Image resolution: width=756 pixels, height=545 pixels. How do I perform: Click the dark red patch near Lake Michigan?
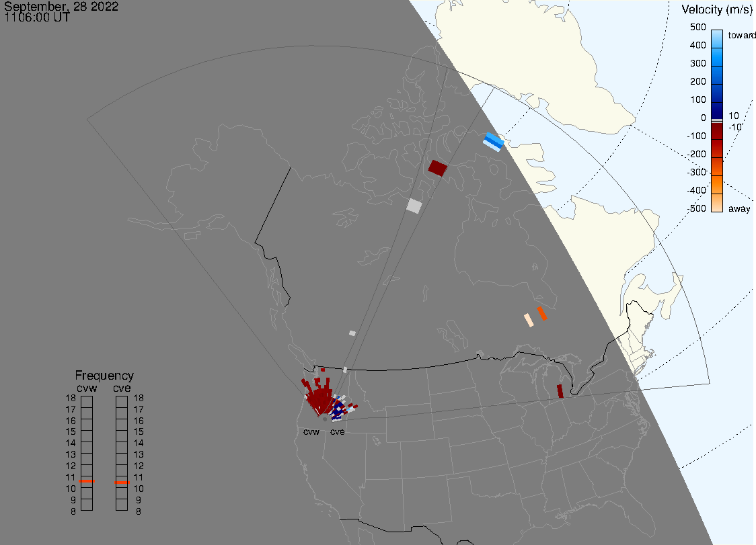click(x=560, y=391)
